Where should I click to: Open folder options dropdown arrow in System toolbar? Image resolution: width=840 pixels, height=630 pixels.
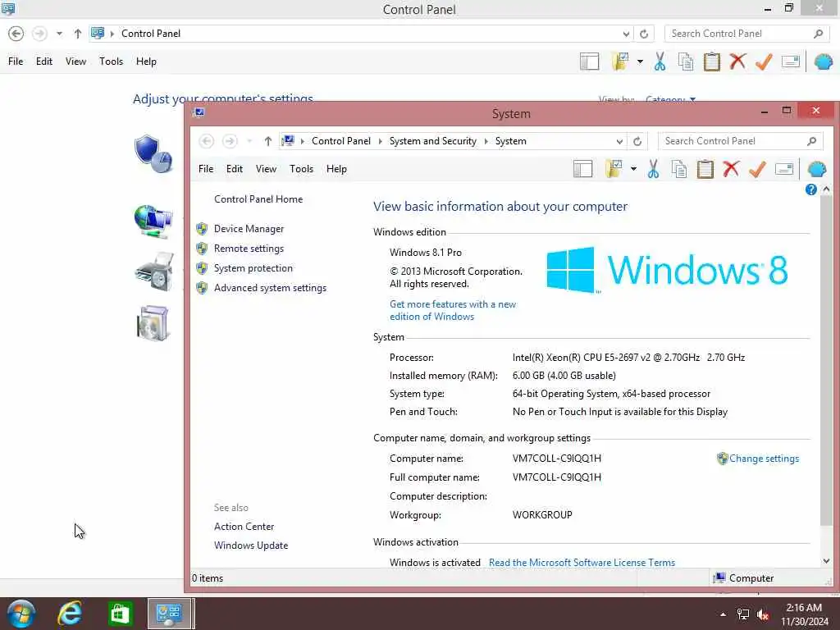[633, 169]
